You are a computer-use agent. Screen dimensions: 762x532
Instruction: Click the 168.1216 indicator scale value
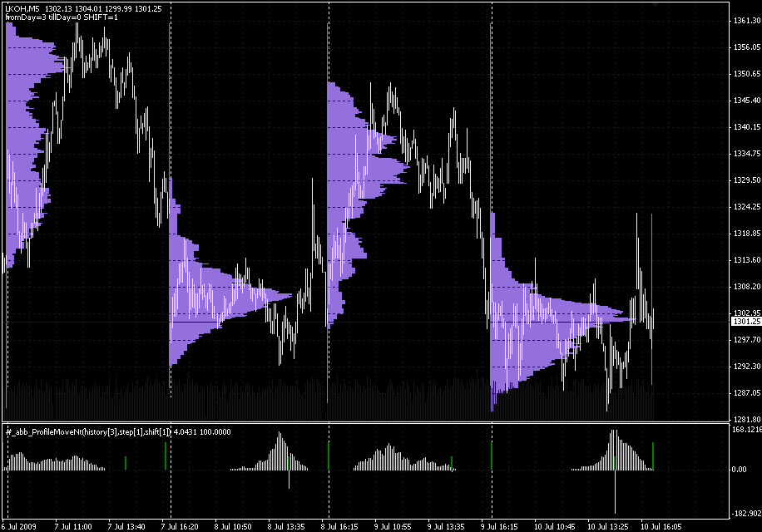tap(745, 430)
